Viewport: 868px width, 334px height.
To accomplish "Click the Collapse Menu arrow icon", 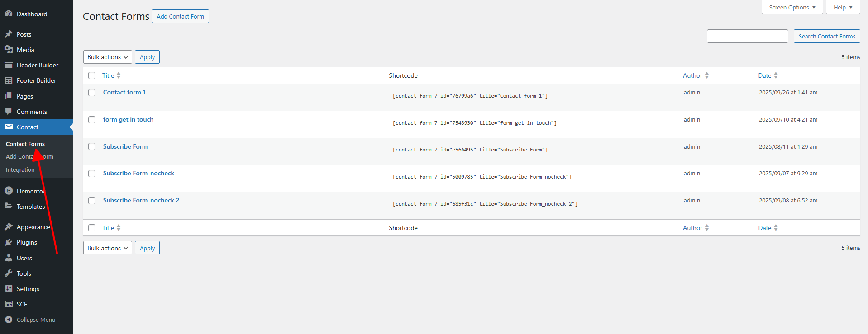I will (9, 320).
